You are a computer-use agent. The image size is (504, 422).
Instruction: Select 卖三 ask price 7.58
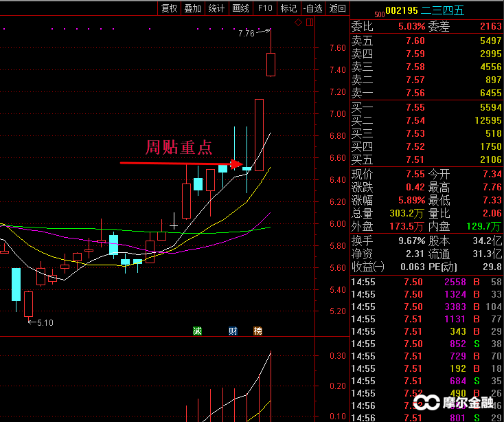[x=415, y=67]
